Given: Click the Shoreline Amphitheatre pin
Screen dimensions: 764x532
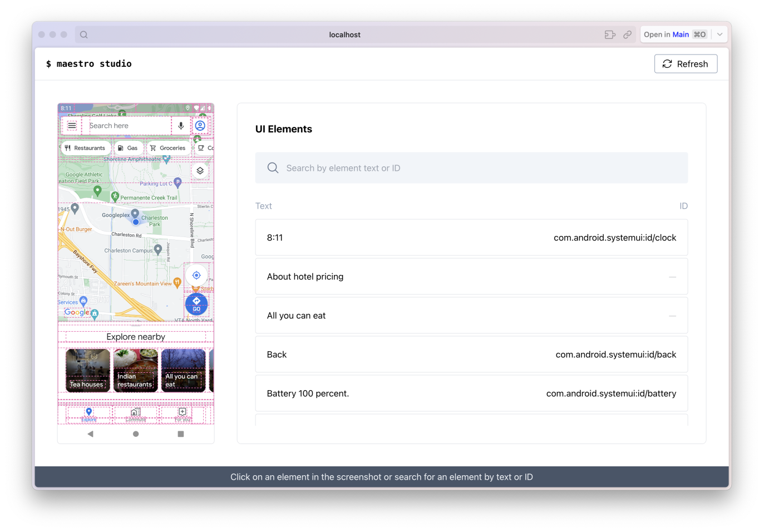Looking at the screenshot, I should click(x=166, y=160).
